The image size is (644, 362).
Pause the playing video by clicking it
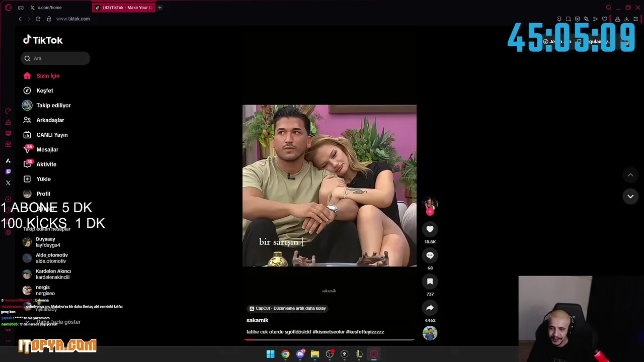click(329, 186)
